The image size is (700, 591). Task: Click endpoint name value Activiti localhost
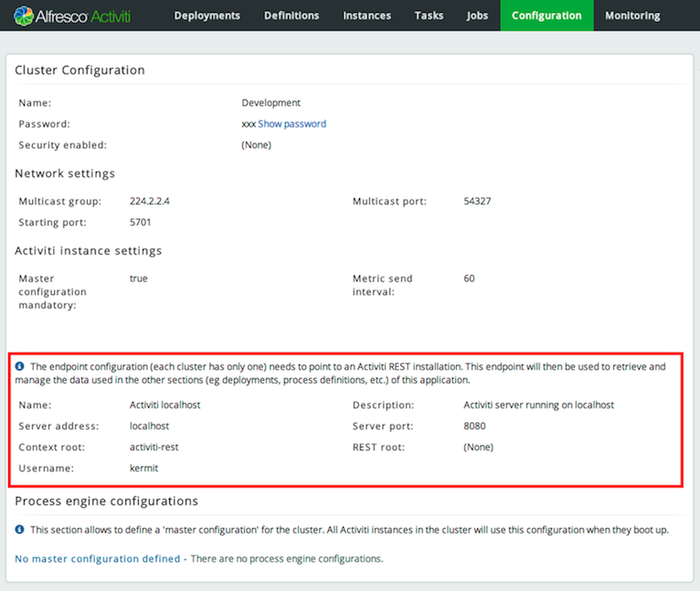[164, 405]
